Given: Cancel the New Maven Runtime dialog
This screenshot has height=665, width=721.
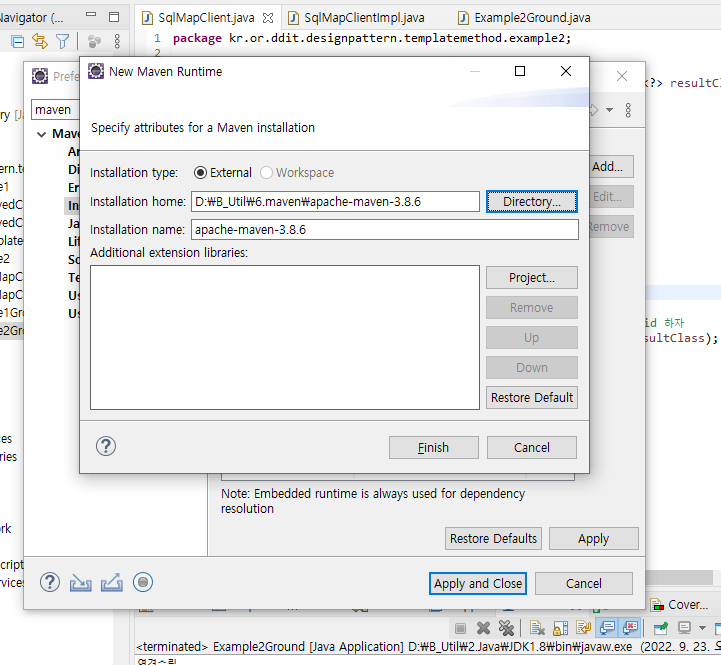Looking at the screenshot, I should [x=532, y=447].
